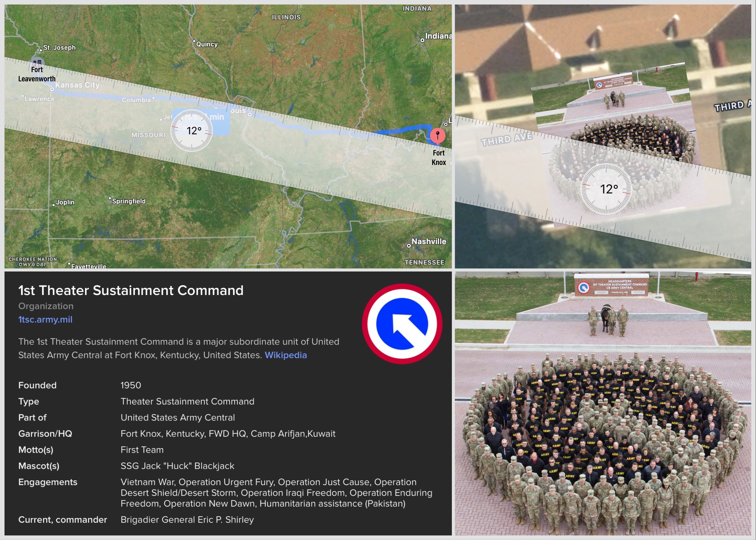Select the Columbia city label

click(136, 100)
